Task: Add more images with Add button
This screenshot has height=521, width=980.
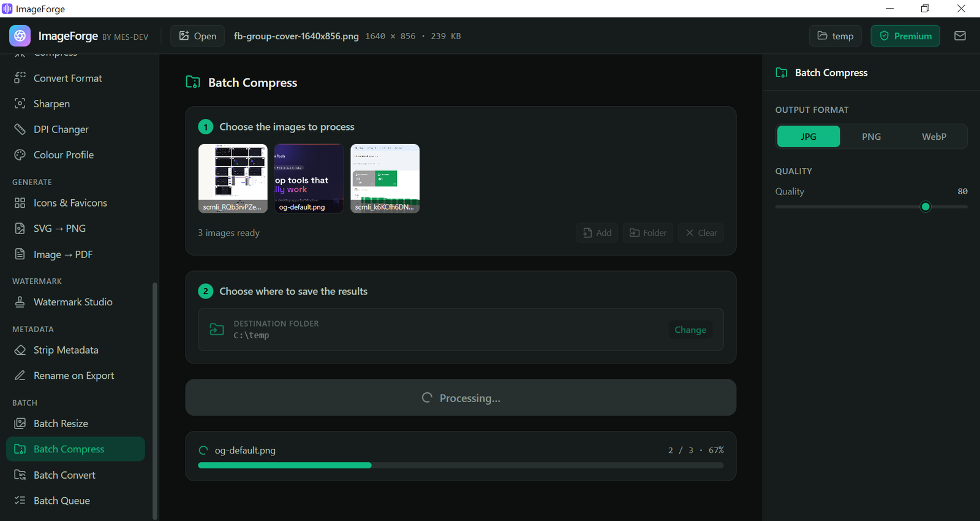Action: click(597, 233)
